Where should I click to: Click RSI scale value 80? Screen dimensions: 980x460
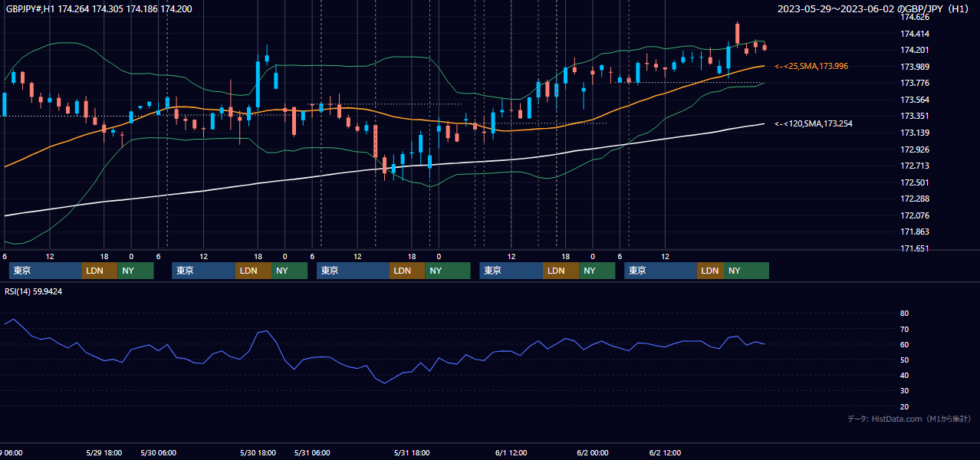coord(904,314)
